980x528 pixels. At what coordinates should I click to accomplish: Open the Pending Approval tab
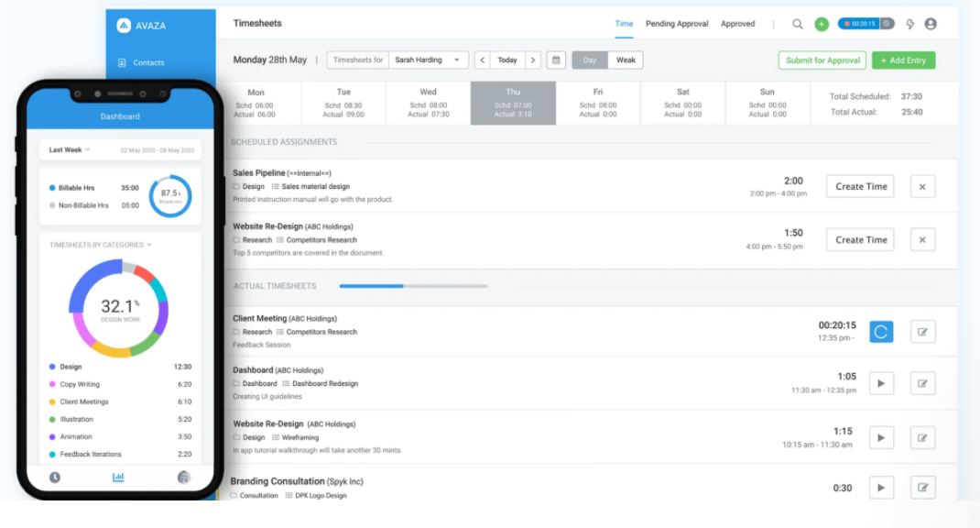[677, 24]
